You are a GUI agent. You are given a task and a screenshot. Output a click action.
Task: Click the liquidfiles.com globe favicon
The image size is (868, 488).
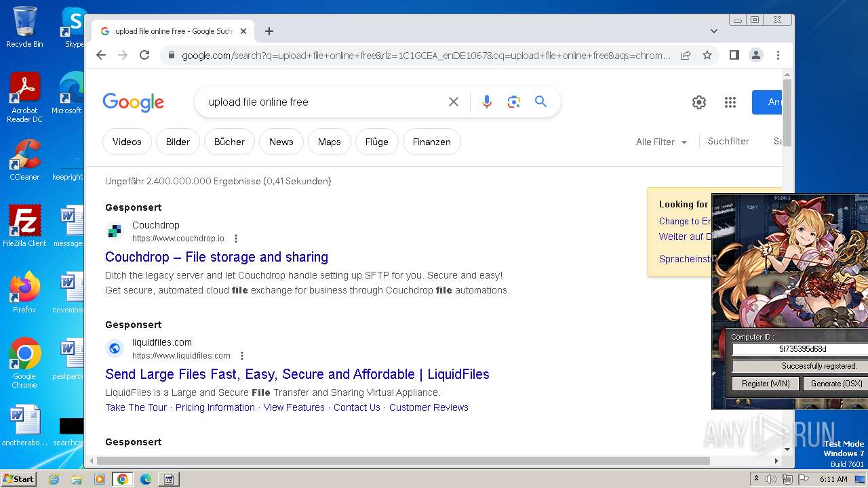[115, 348]
